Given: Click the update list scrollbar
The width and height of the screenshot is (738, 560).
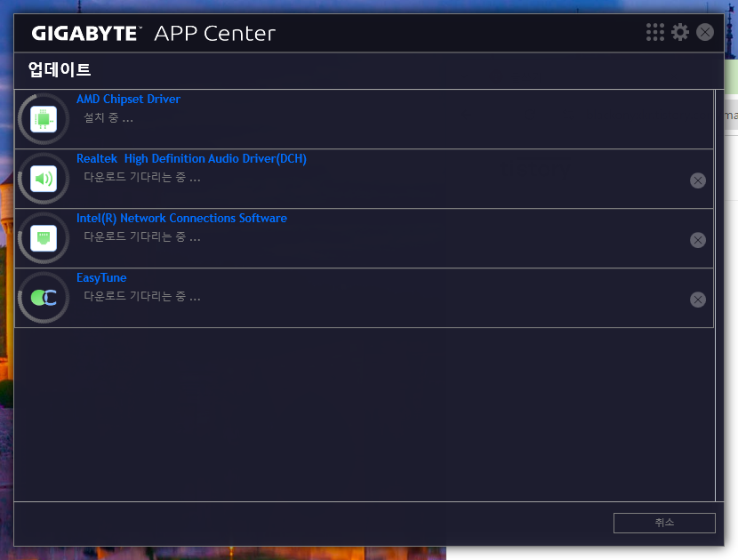Looking at the screenshot, I should click(x=718, y=295).
